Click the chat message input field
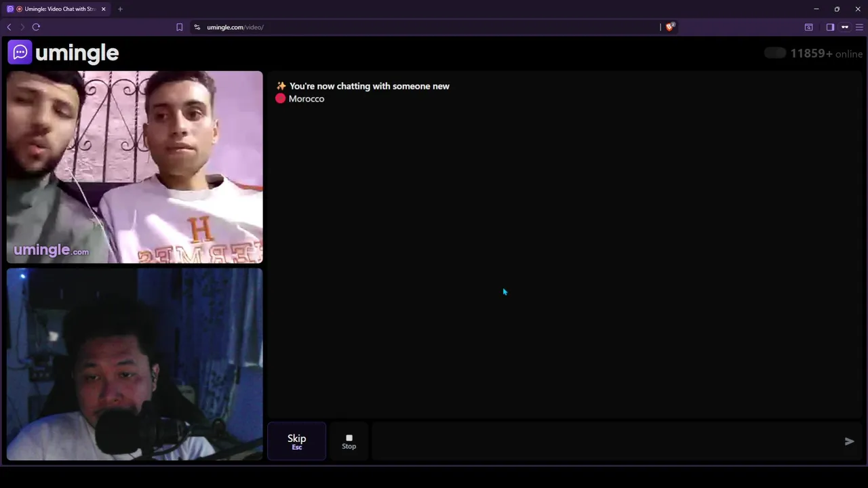This screenshot has width=868, height=488. point(604,441)
